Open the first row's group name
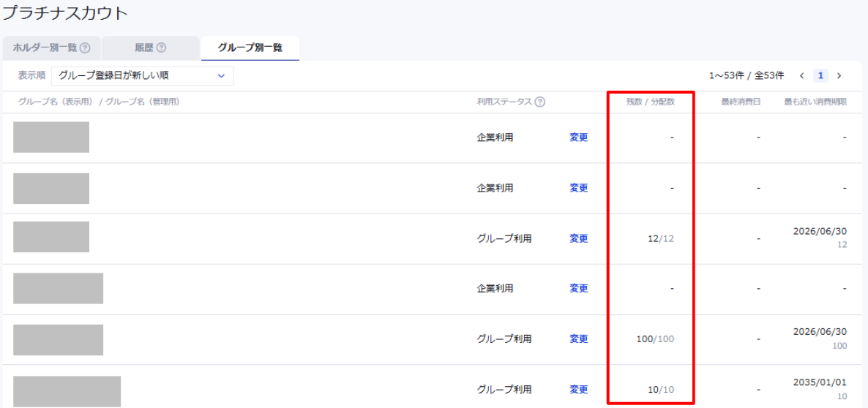The image size is (868, 408). (51, 137)
